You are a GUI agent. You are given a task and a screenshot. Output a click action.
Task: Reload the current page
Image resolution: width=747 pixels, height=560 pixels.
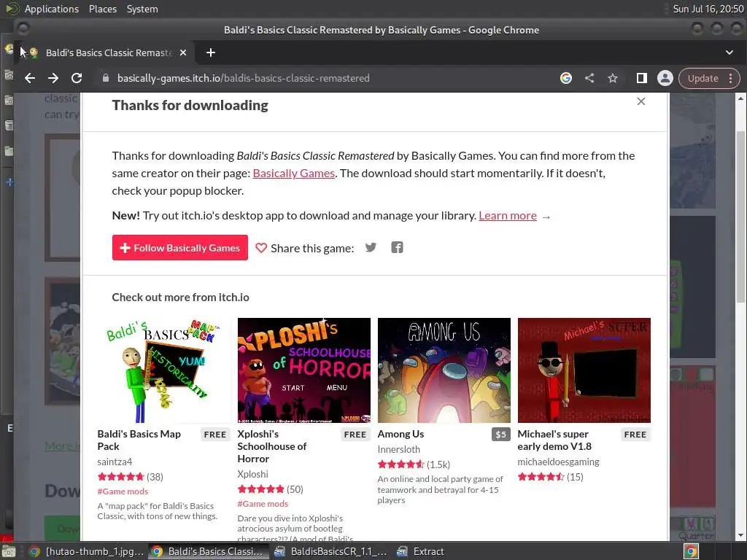click(77, 78)
